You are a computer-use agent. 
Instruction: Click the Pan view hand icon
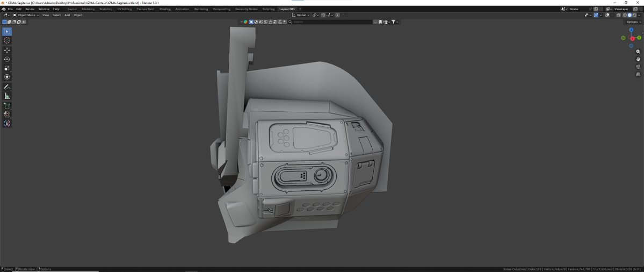tap(638, 59)
